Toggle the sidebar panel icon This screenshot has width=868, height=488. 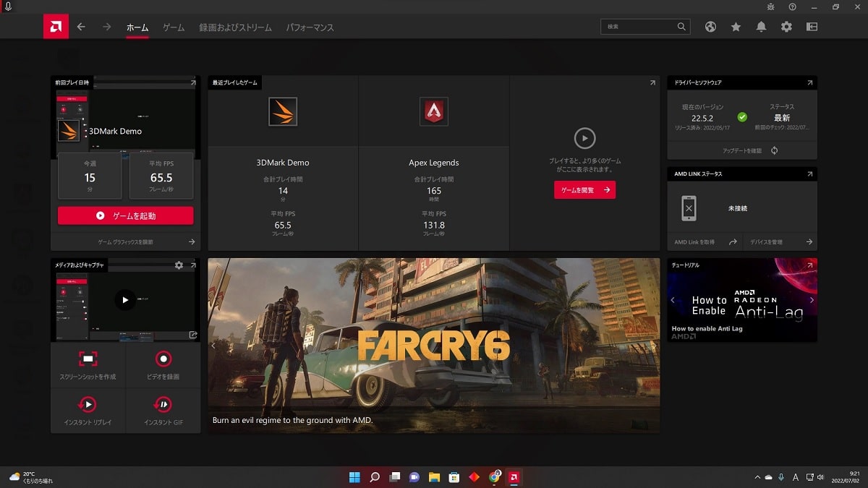[x=812, y=27]
